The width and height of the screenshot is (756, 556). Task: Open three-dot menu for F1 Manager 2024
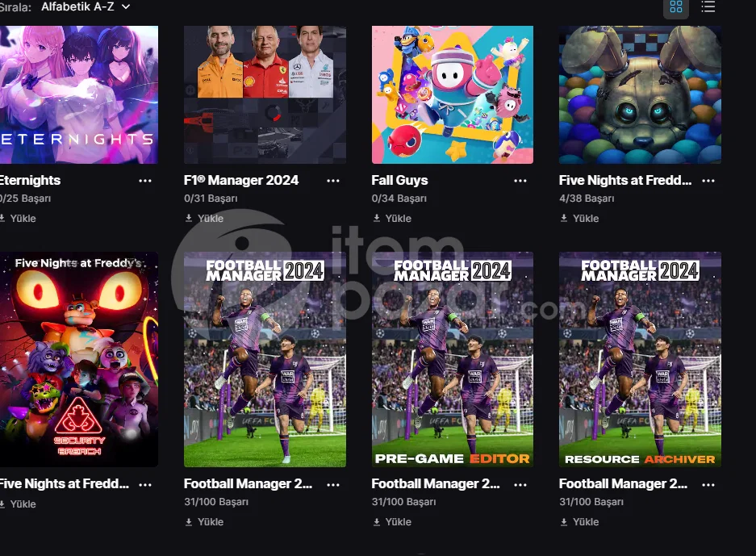[332, 181]
